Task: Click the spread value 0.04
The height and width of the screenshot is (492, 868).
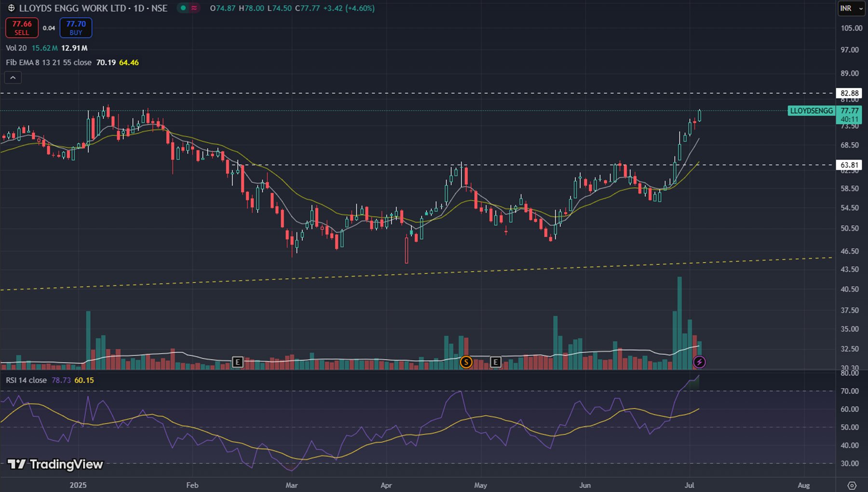Action: coord(49,28)
